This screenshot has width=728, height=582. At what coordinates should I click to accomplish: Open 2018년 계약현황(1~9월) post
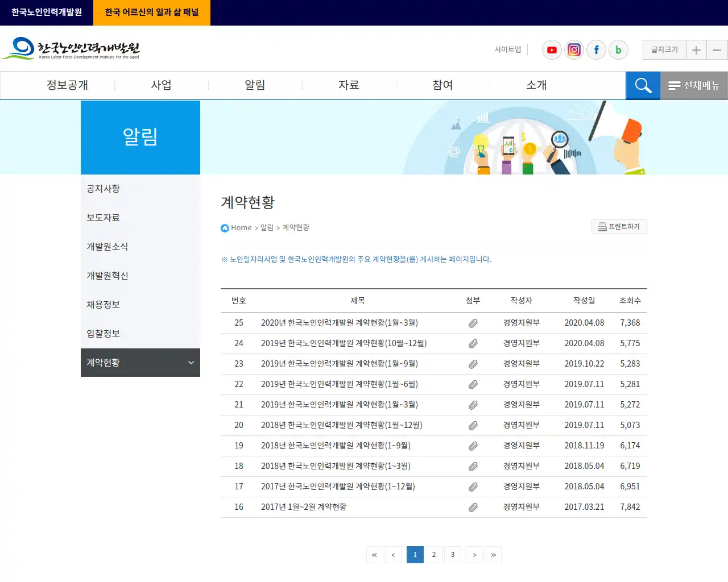336,446
